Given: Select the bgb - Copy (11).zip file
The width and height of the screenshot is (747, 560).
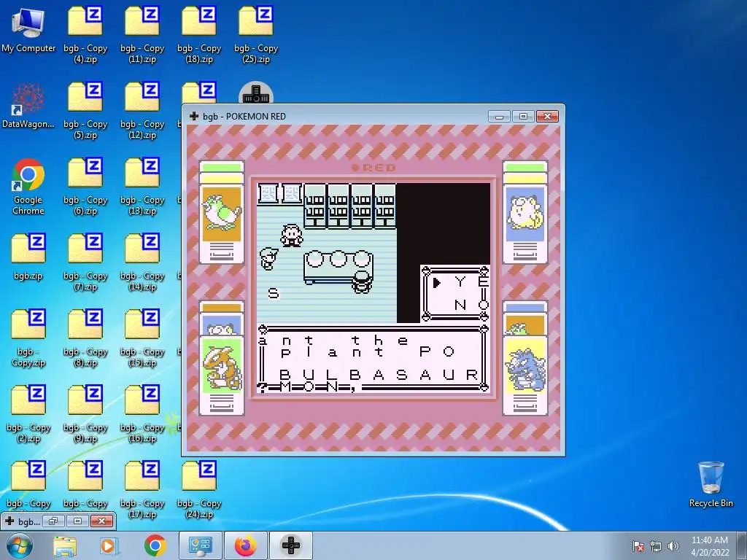Looking at the screenshot, I should click(142, 35).
